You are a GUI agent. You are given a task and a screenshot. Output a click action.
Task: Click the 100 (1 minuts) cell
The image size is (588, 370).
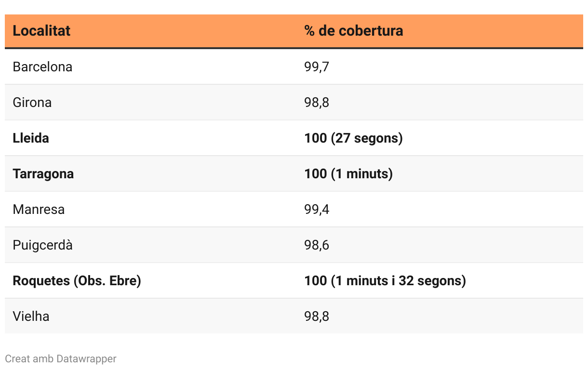pyautogui.click(x=348, y=173)
